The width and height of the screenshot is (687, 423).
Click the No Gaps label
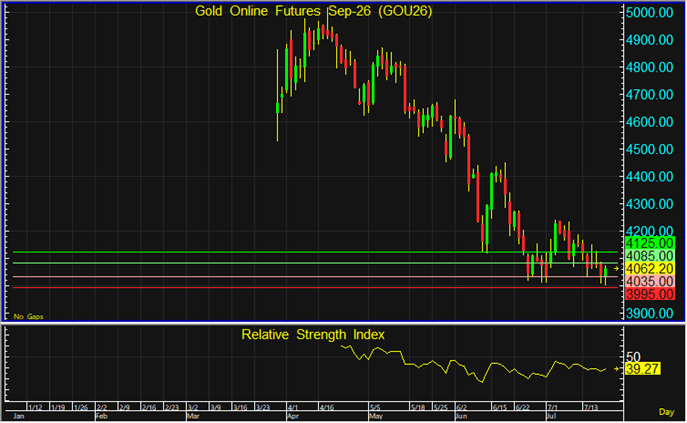pos(28,316)
